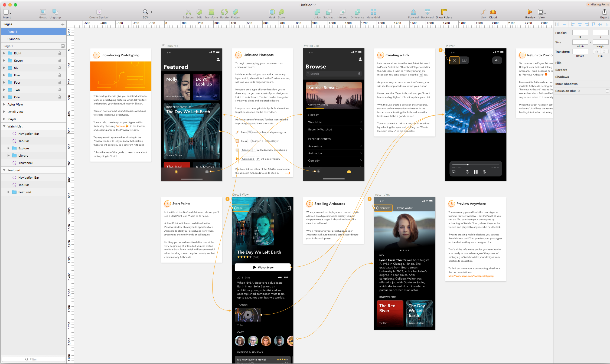Image resolution: width=610 pixels, height=364 pixels.
Task: Open the Cloud upload icon
Action: pos(493,12)
